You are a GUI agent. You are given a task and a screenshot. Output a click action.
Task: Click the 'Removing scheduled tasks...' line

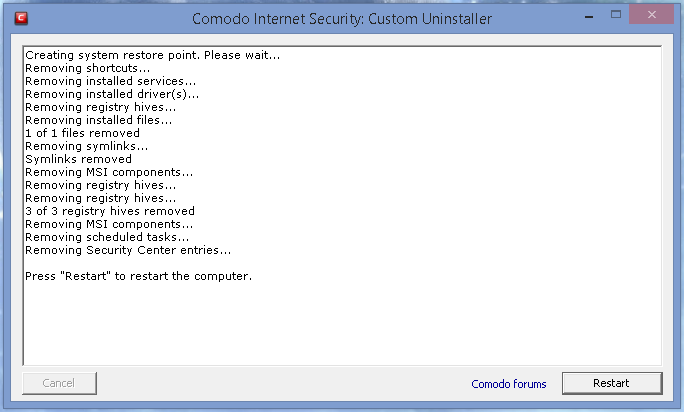pyautogui.click(x=107, y=237)
